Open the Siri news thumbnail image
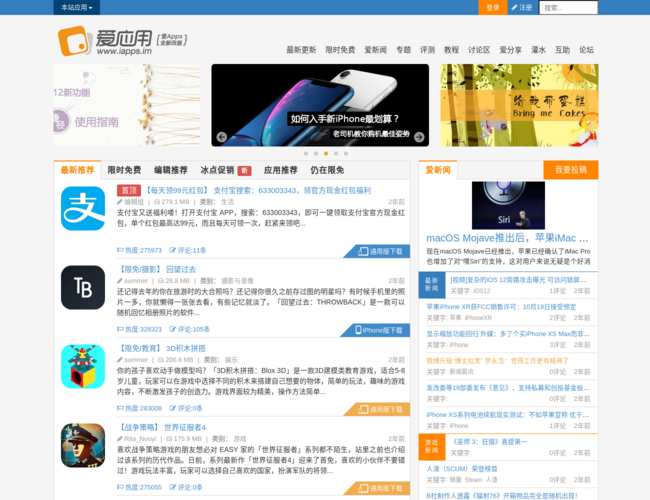The image size is (650, 500). point(508,205)
